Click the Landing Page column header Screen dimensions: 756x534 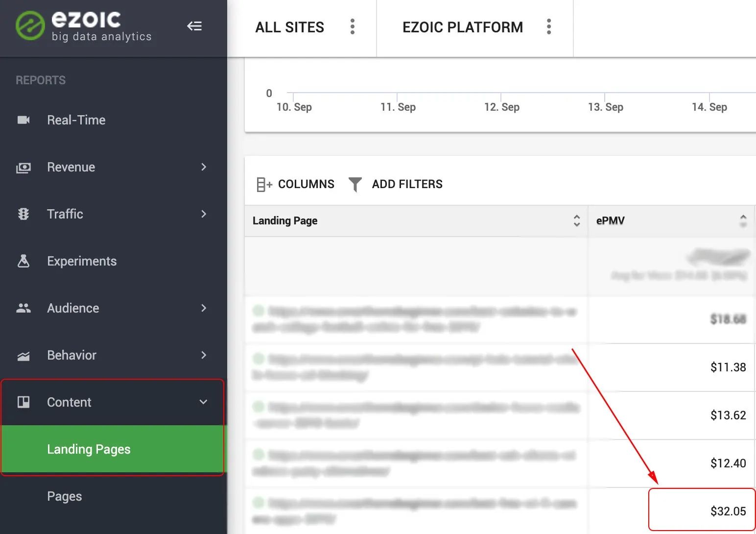click(x=416, y=221)
